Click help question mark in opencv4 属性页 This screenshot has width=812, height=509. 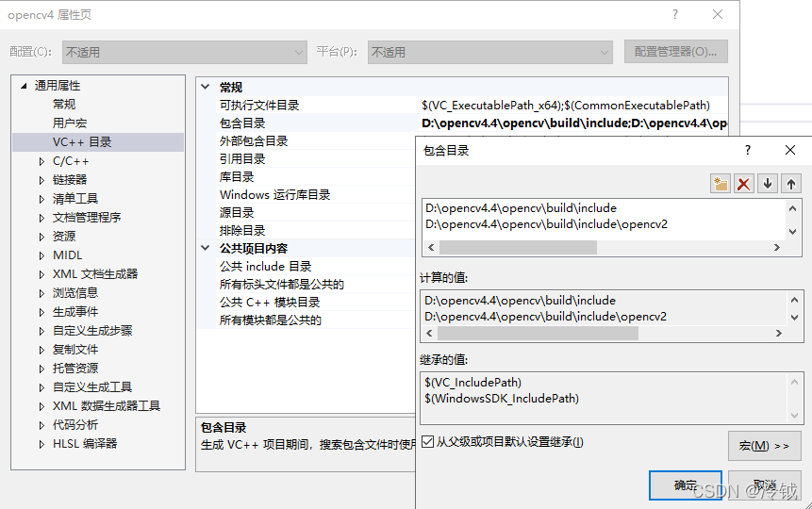point(674,14)
